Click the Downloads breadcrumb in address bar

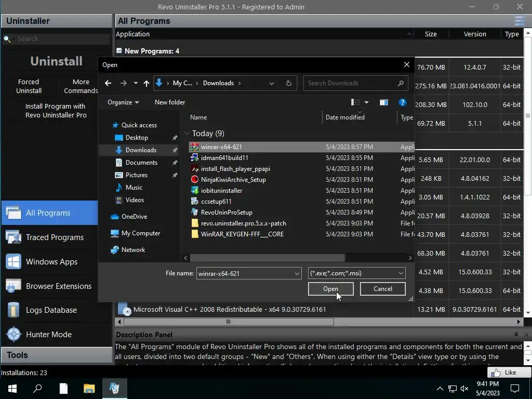(218, 83)
